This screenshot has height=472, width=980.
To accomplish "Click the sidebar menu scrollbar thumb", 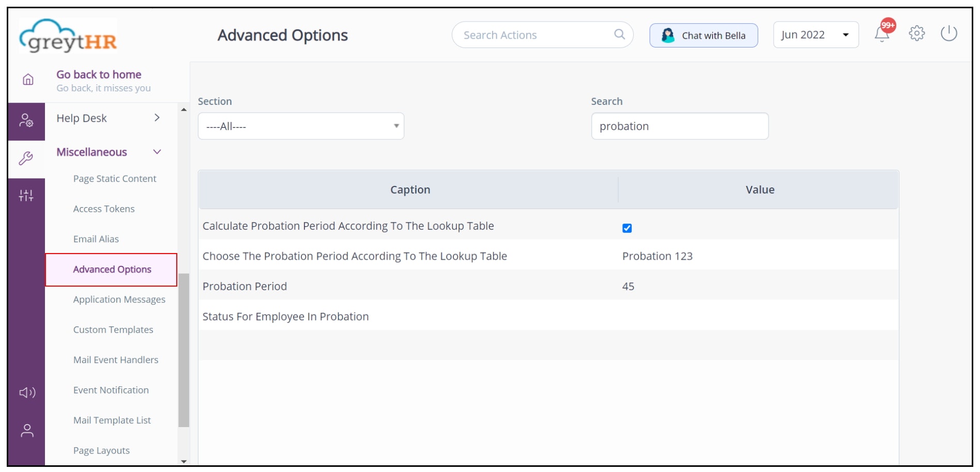I will tap(184, 350).
